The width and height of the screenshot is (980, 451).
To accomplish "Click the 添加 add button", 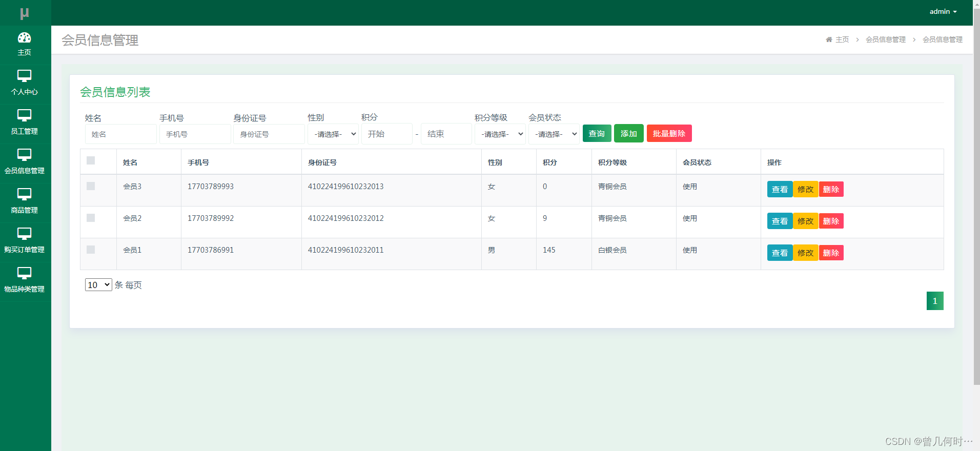I will pyautogui.click(x=628, y=133).
